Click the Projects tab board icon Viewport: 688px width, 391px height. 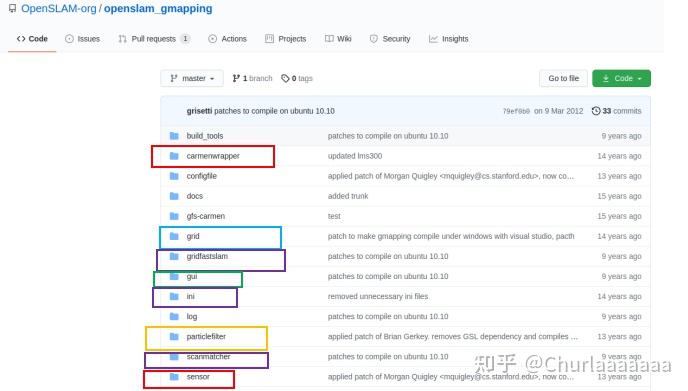click(x=269, y=39)
